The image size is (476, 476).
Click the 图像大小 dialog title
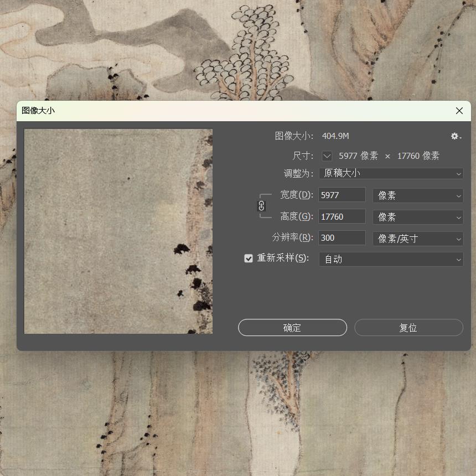pyautogui.click(x=38, y=111)
